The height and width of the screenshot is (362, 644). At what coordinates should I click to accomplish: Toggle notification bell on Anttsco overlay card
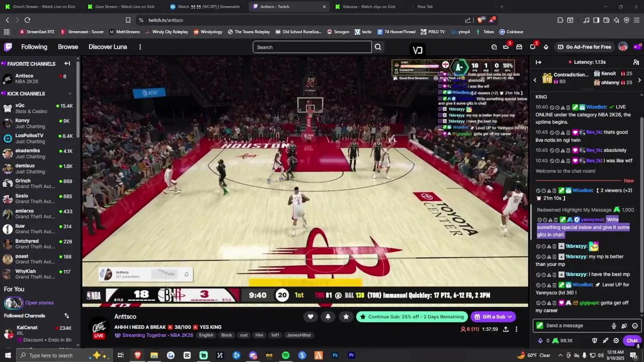click(x=186, y=274)
